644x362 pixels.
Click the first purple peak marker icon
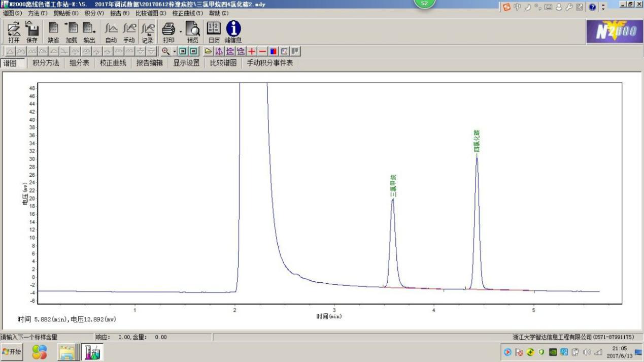tap(219, 51)
